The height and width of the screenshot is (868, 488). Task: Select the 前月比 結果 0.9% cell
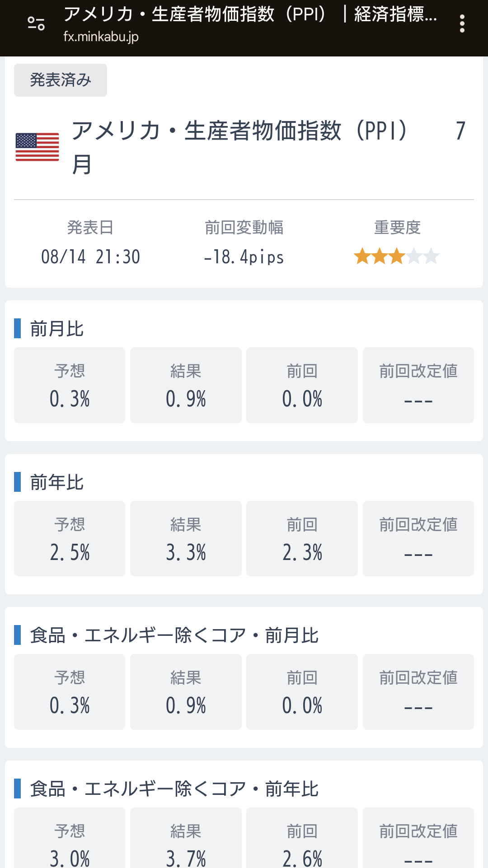pos(186,385)
